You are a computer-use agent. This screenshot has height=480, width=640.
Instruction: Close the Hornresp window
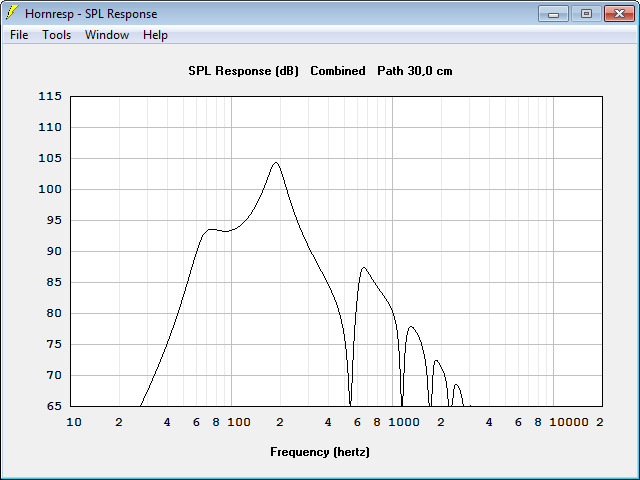[x=619, y=14]
